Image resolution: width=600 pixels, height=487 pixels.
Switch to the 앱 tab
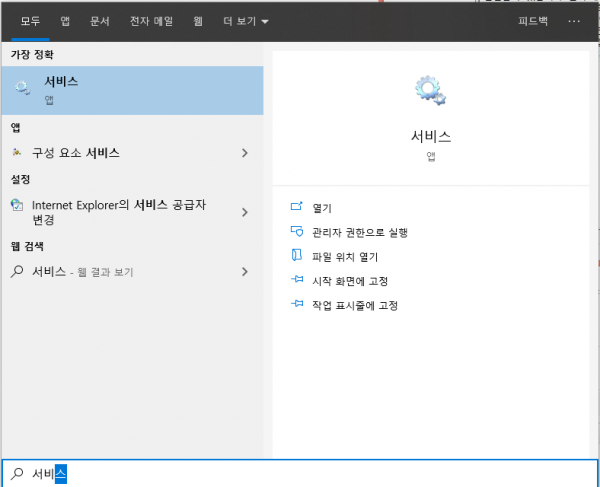[65, 21]
